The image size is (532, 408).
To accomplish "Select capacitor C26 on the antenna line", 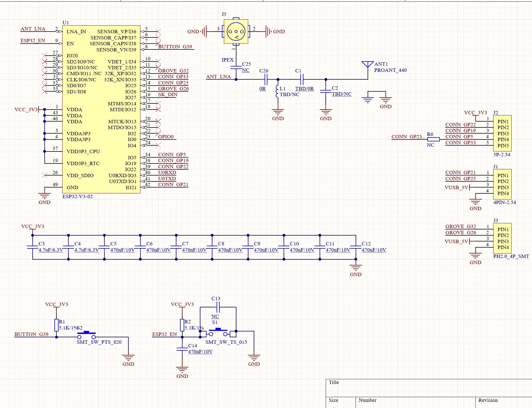I will [266, 79].
